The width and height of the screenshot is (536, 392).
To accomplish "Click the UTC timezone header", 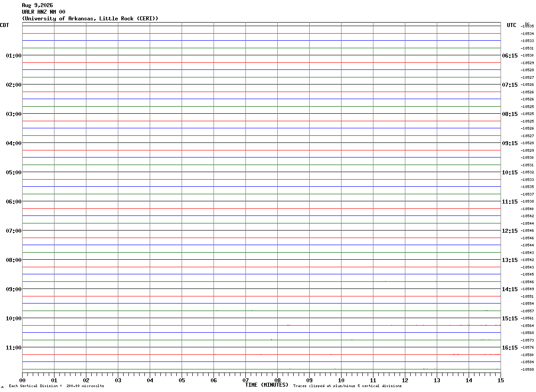I will [x=512, y=25].
